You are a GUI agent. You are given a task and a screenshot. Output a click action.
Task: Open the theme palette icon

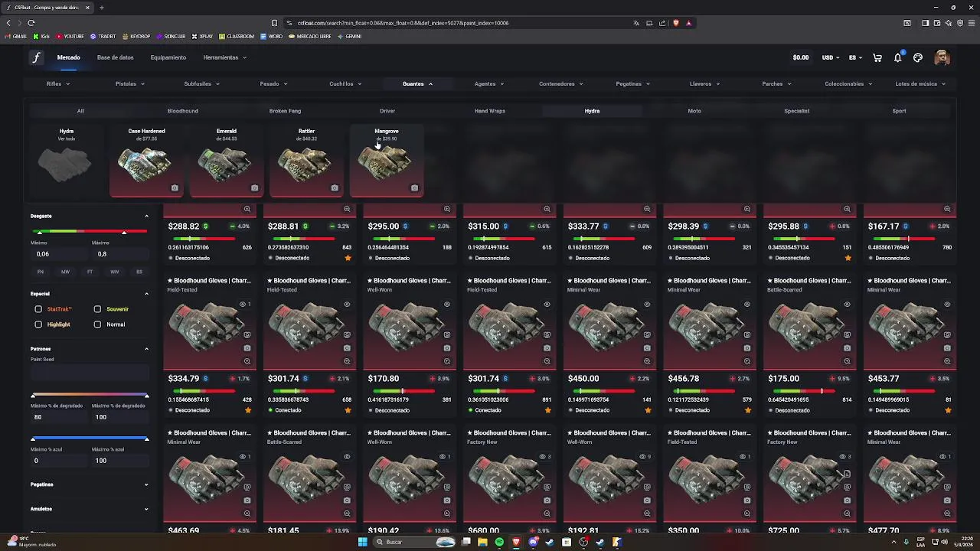coord(918,57)
